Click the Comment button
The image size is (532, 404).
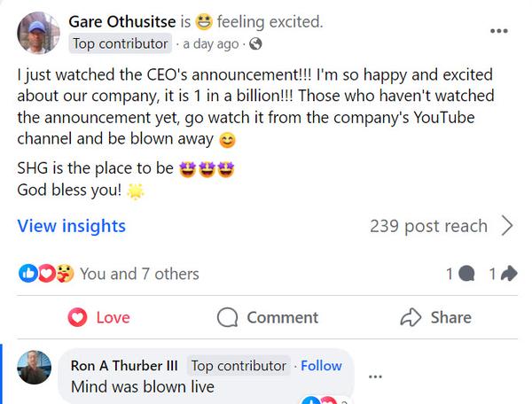point(268,317)
